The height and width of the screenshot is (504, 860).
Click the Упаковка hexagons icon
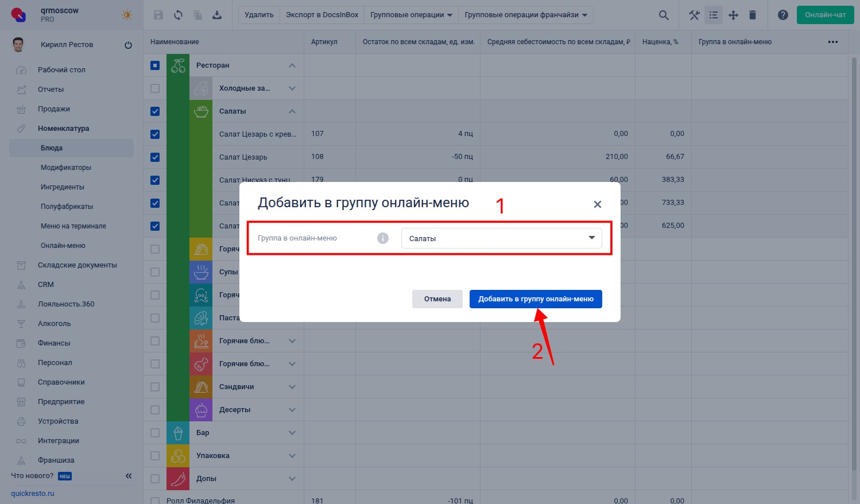pyautogui.click(x=178, y=456)
